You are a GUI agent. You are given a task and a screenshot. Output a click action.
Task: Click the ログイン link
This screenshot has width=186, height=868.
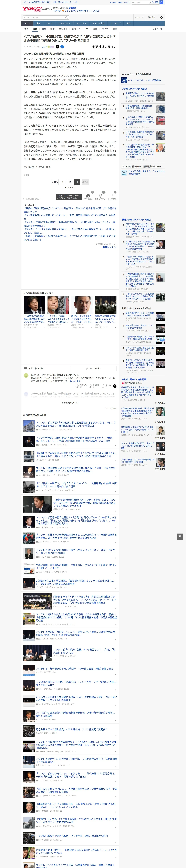point(57,11)
